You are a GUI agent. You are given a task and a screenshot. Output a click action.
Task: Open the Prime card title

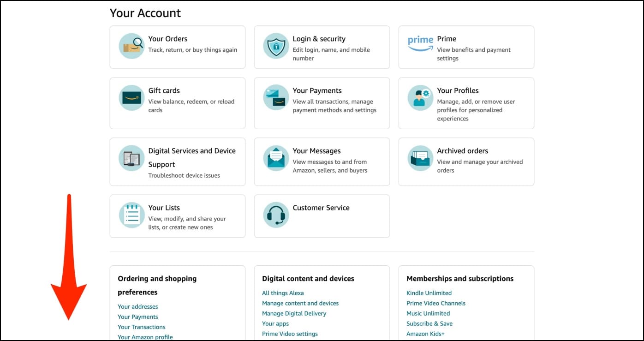tap(447, 39)
